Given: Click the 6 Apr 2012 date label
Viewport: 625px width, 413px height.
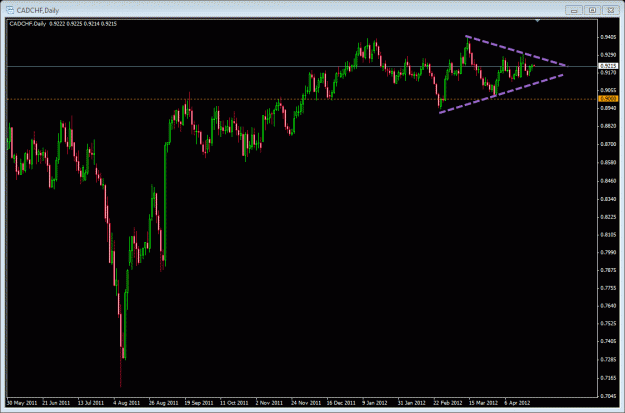Looking at the screenshot, I should (517, 403).
